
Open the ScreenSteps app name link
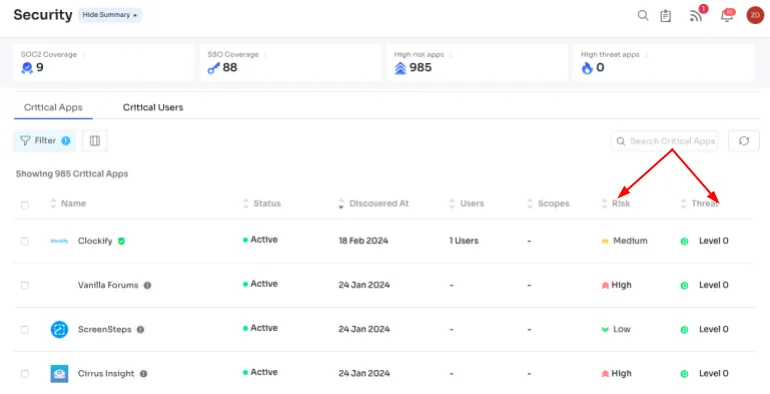coord(105,330)
